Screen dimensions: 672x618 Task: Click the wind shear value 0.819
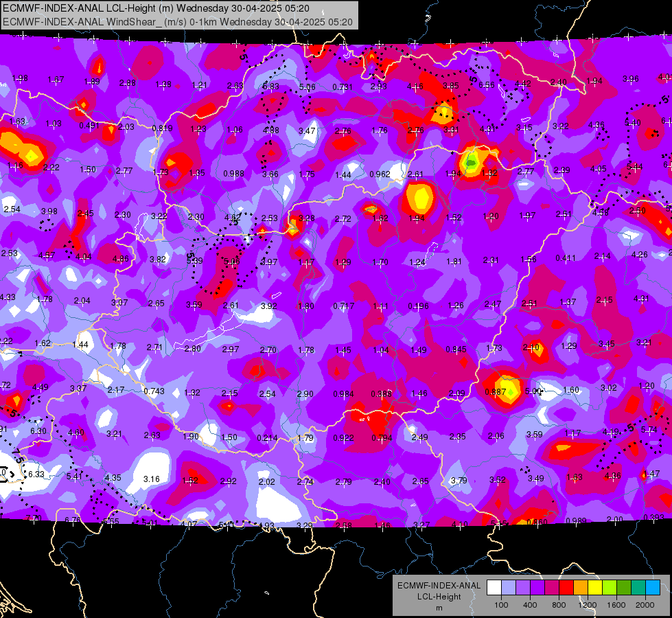point(163,128)
